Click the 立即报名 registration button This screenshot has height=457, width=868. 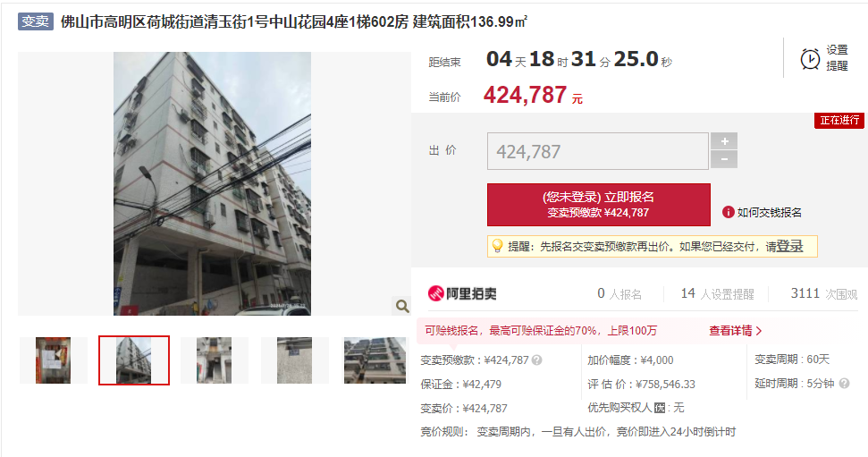[x=598, y=205]
